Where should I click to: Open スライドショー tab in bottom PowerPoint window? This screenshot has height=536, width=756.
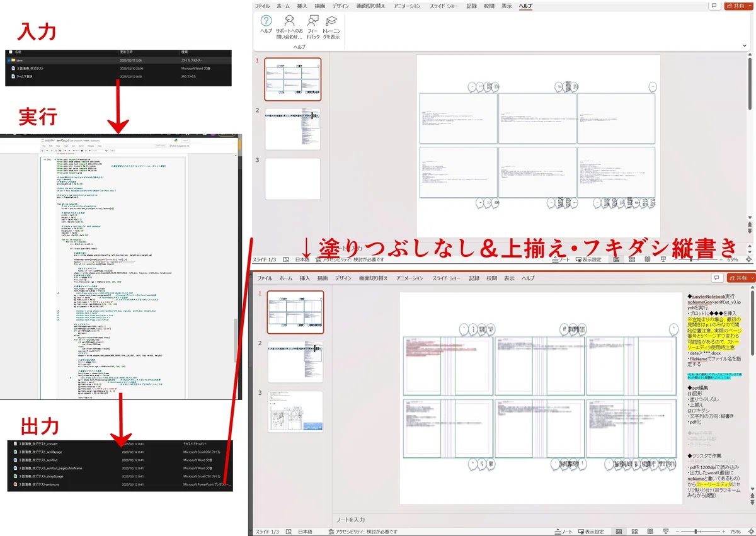(445, 278)
